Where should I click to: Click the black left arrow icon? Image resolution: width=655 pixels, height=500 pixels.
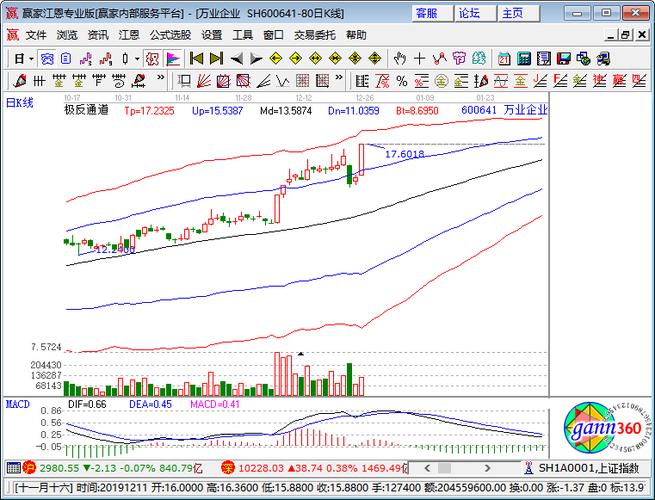pyautogui.click(x=236, y=59)
